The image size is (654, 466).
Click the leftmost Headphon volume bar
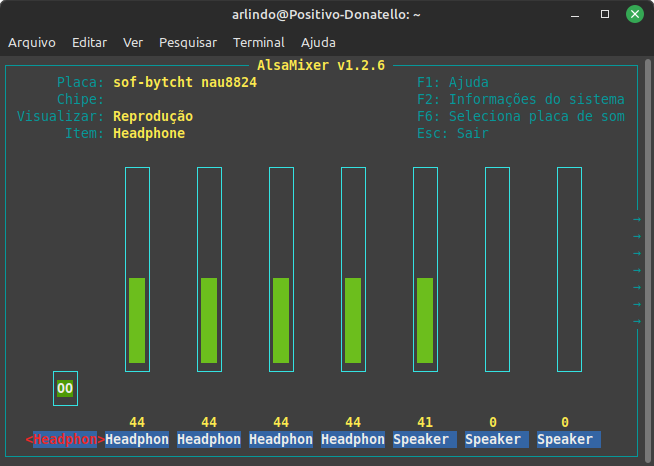pyautogui.click(x=137, y=270)
